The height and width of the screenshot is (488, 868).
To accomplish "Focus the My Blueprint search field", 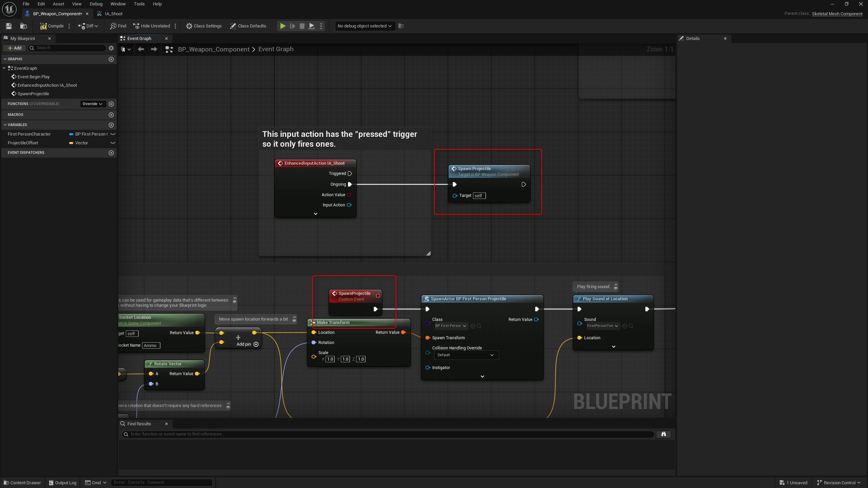I will coord(68,48).
